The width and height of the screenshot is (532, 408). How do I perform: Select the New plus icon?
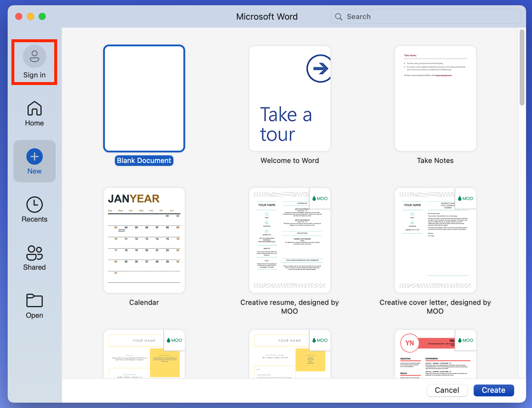point(35,157)
